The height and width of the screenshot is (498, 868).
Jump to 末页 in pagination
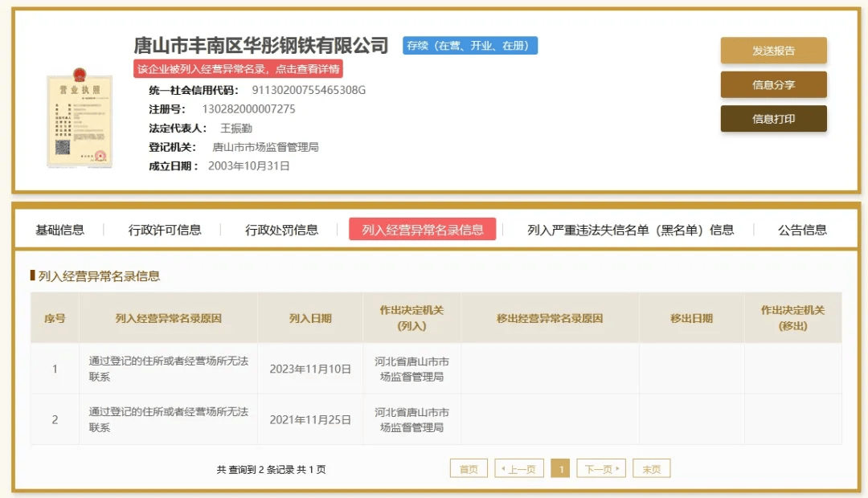(x=652, y=468)
